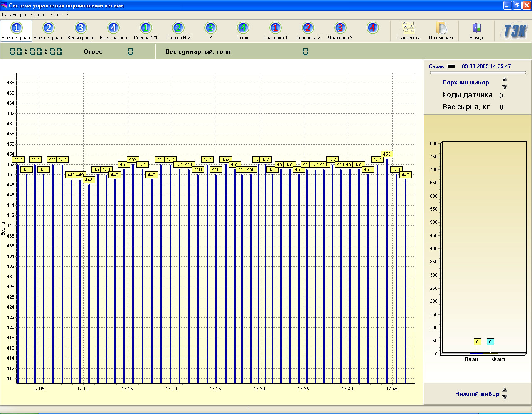Viewport: 532px width, 414px height.
Task: Click the 453 data label on chart
Action: tap(387, 154)
